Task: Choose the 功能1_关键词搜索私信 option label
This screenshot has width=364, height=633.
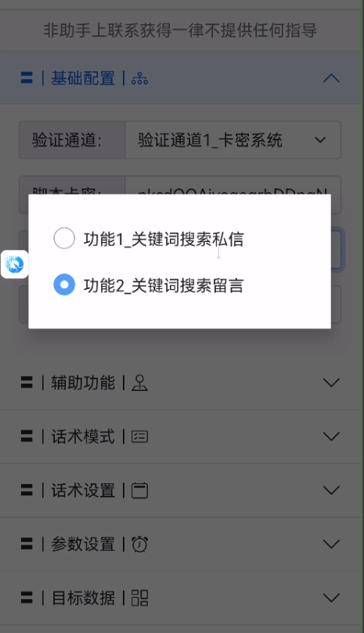Action: click(x=164, y=240)
